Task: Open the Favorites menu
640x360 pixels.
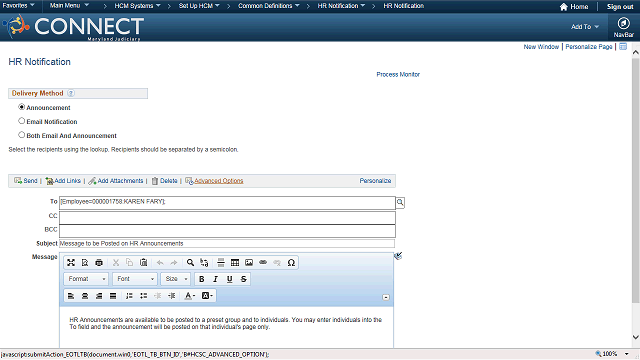Action: (18, 6)
